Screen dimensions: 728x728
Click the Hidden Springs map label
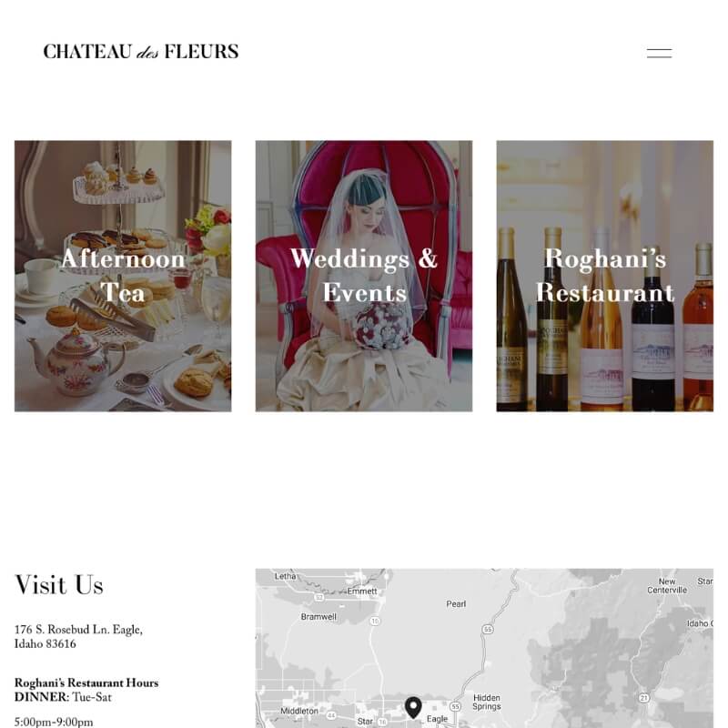tap(487, 702)
